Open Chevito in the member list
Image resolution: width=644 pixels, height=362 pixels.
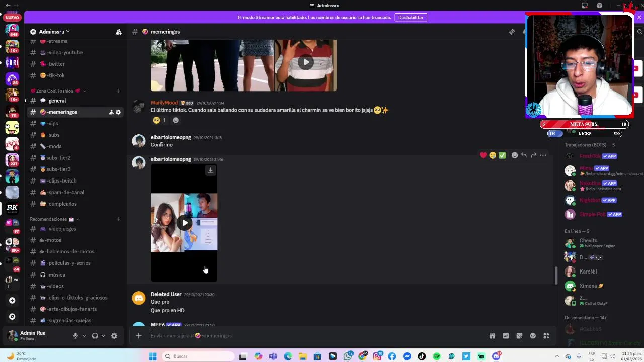tap(601, 243)
